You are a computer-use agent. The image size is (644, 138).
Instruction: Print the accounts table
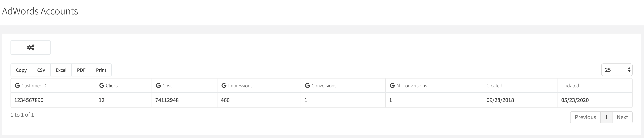[101, 70]
